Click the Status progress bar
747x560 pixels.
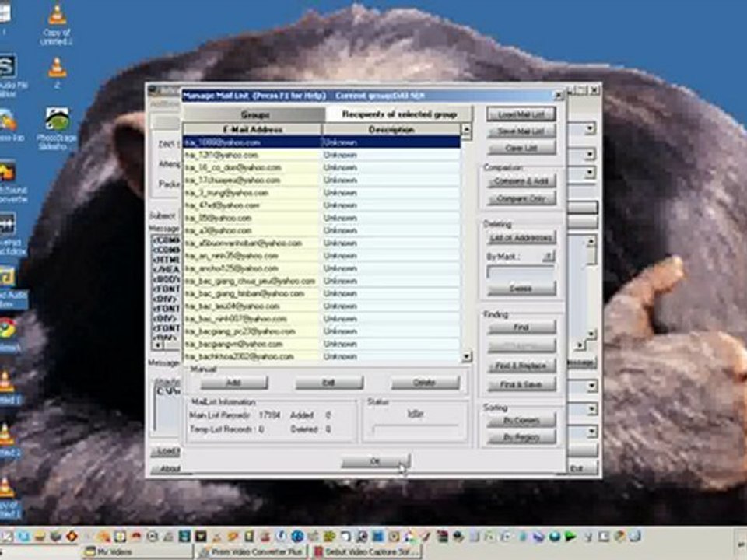(x=415, y=429)
